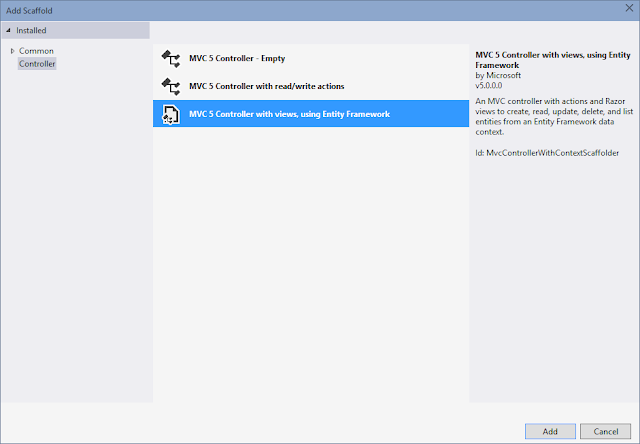Choose MVC 5 Controller with read/write actions
This screenshot has height=444, width=640.
tap(311, 86)
